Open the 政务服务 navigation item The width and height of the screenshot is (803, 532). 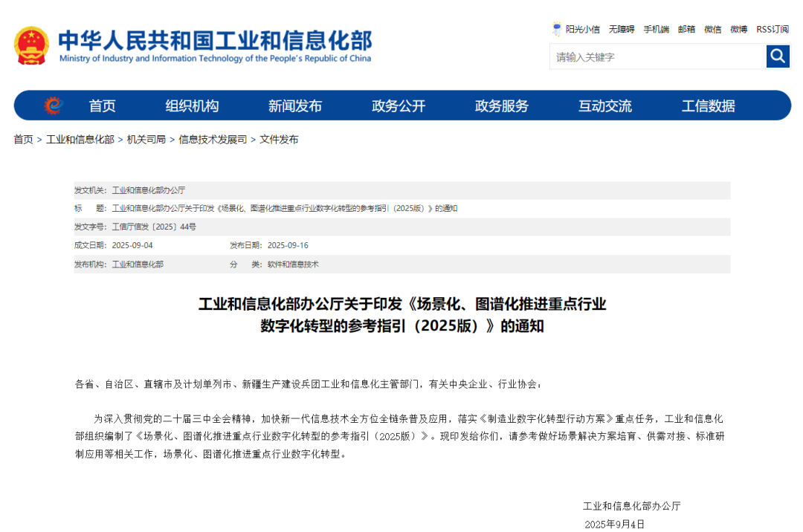[x=501, y=106]
